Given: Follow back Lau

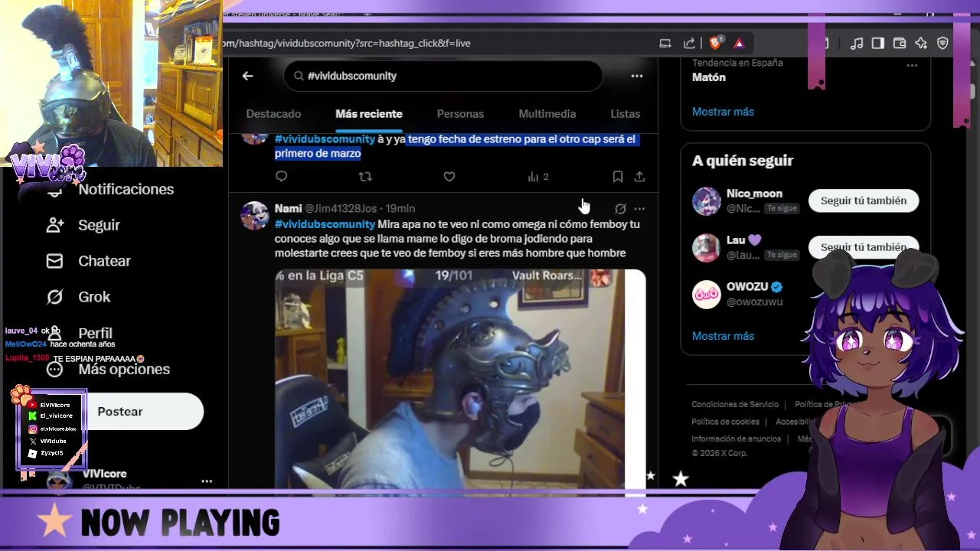Looking at the screenshot, I should [864, 247].
